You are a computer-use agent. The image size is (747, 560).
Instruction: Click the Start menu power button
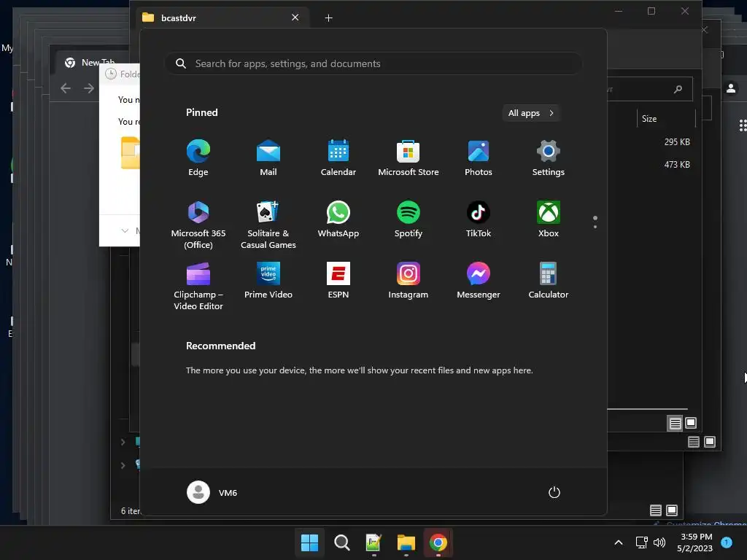pyautogui.click(x=554, y=492)
